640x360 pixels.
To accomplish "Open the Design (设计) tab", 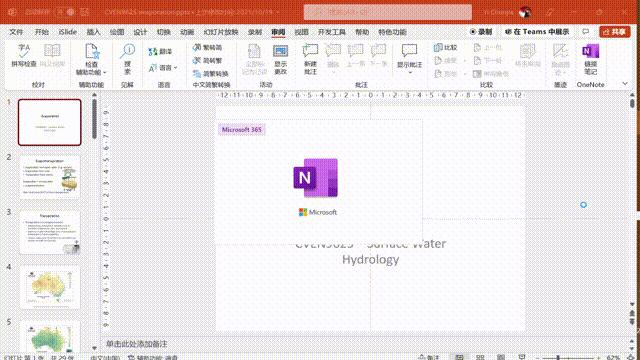I will click(140, 32).
